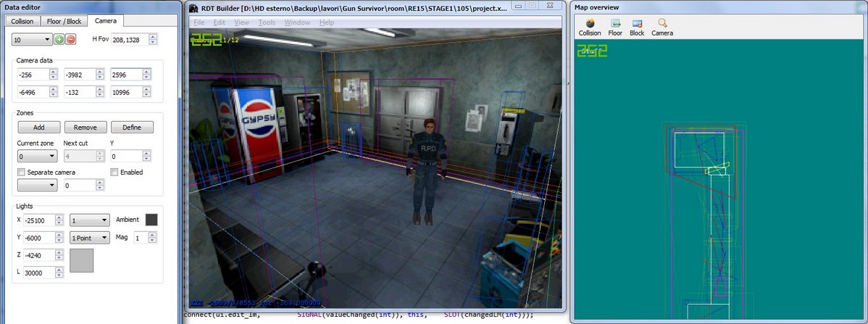This screenshot has width=868, height=324.
Task: Click the dark Ambient color swatch
Action: (x=151, y=219)
